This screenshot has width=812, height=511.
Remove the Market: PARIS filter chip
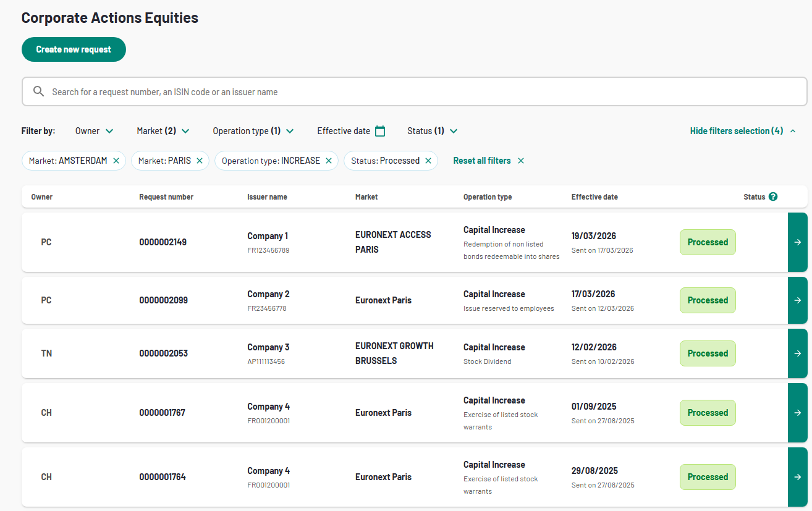tap(200, 161)
